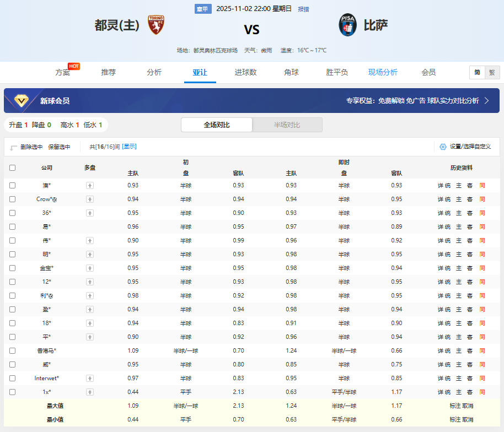The image size is (504, 432).
Task: Click the red 同 icon in 澳* row
Action: pos(482,186)
